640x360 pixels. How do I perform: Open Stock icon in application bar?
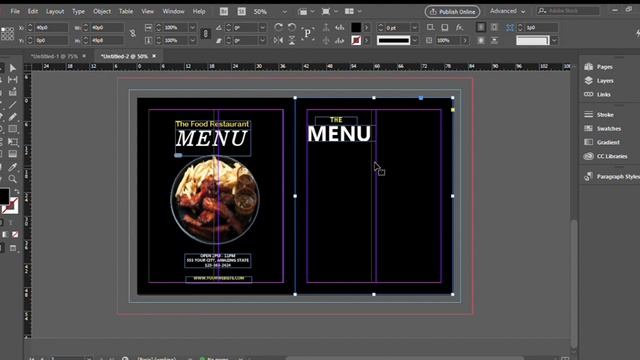(x=242, y=11)
